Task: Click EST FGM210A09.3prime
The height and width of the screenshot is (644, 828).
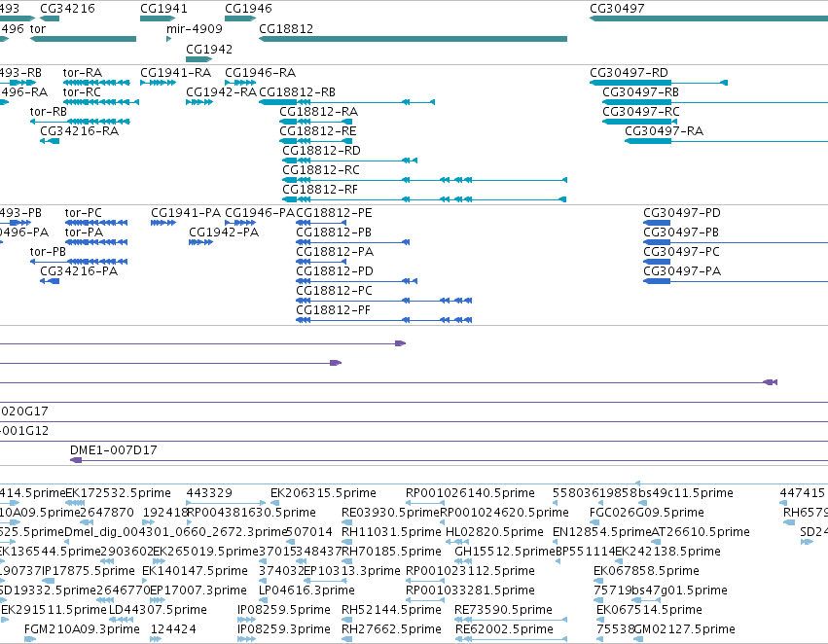Action: pos(82,629)
